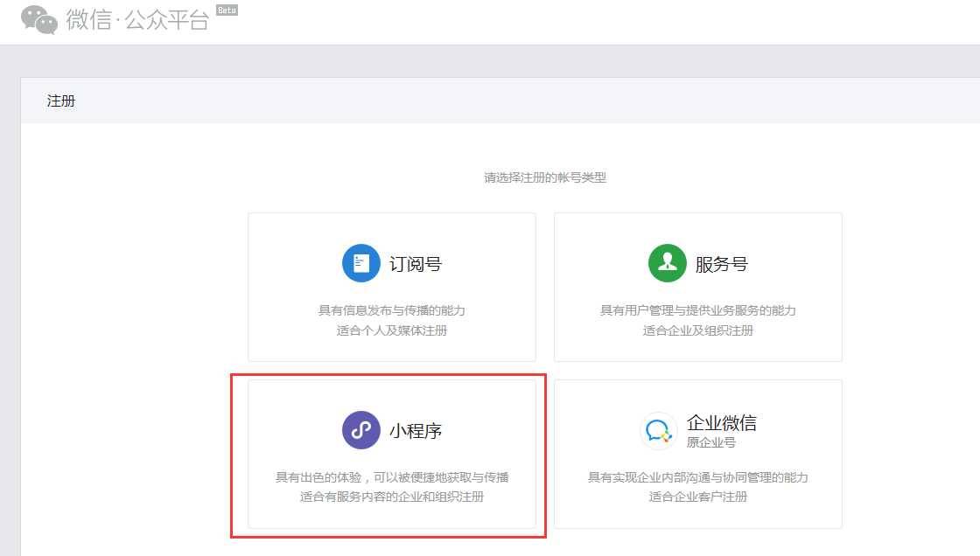Screen dimensions: 980x556
Task: Click the text 具有用户管理与提供业务服务的能力
Action: [698, 310]
